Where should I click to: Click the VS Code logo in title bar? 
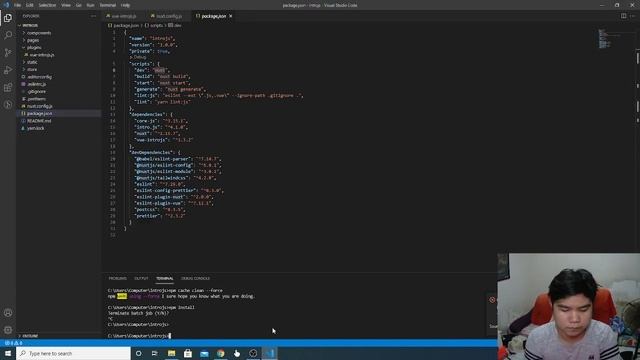coord(6,5)
